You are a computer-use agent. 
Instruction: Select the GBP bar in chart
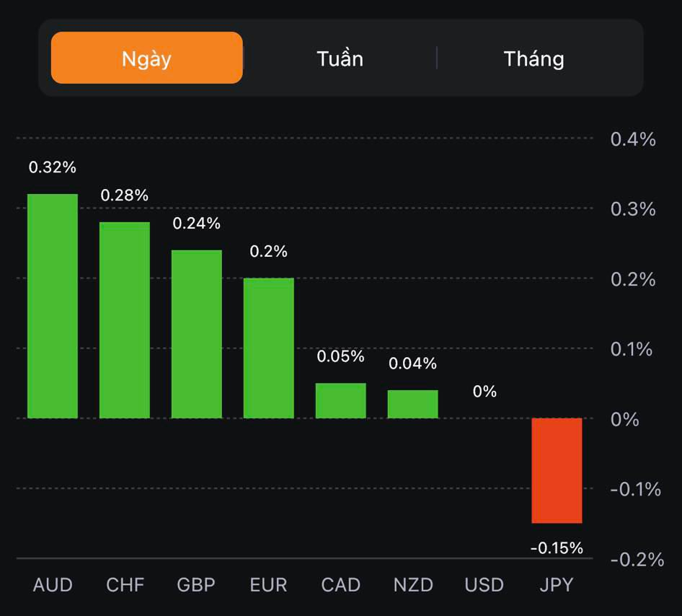click(196, 334)
